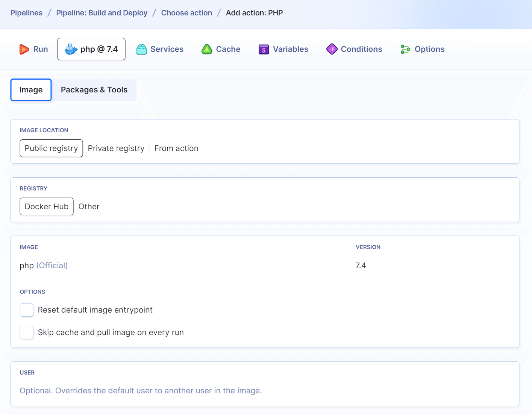Click the USER override input field

[x=141, y=390]
